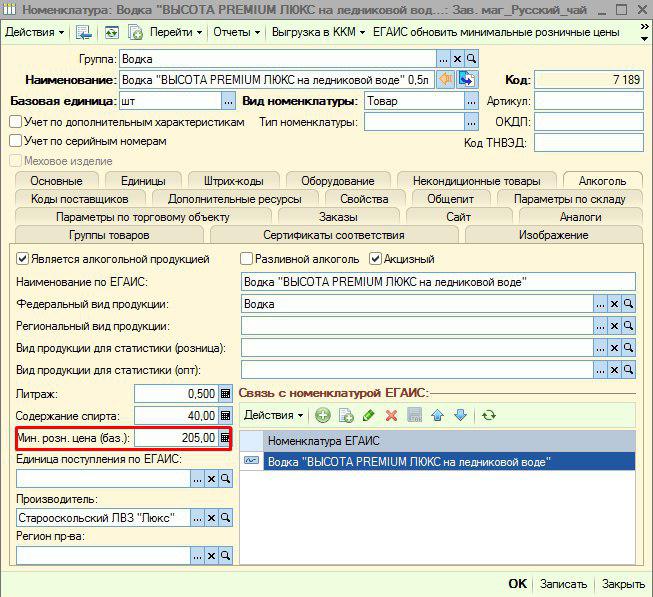Click the refresh toolbar icon near Перейти
653x597 pixels.
(111, 32)
